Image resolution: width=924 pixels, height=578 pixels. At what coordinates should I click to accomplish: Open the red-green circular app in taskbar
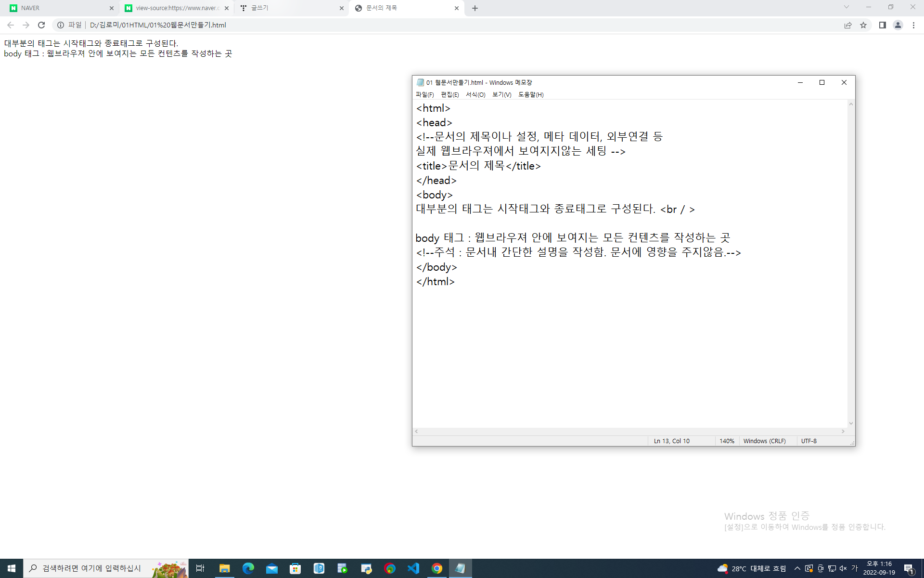[x=390, y=568]
